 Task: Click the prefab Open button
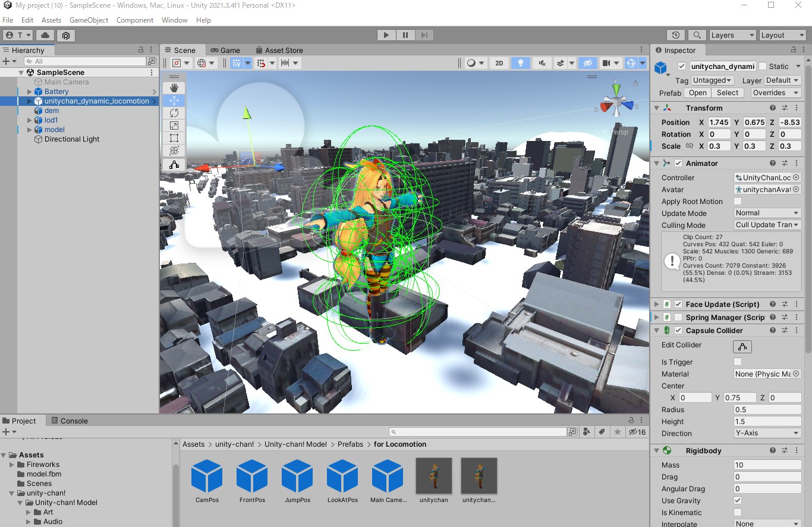tap(698, 93)
